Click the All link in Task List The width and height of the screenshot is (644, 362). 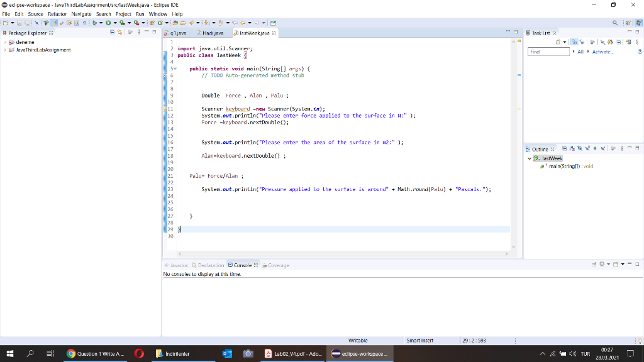(580, 52)
